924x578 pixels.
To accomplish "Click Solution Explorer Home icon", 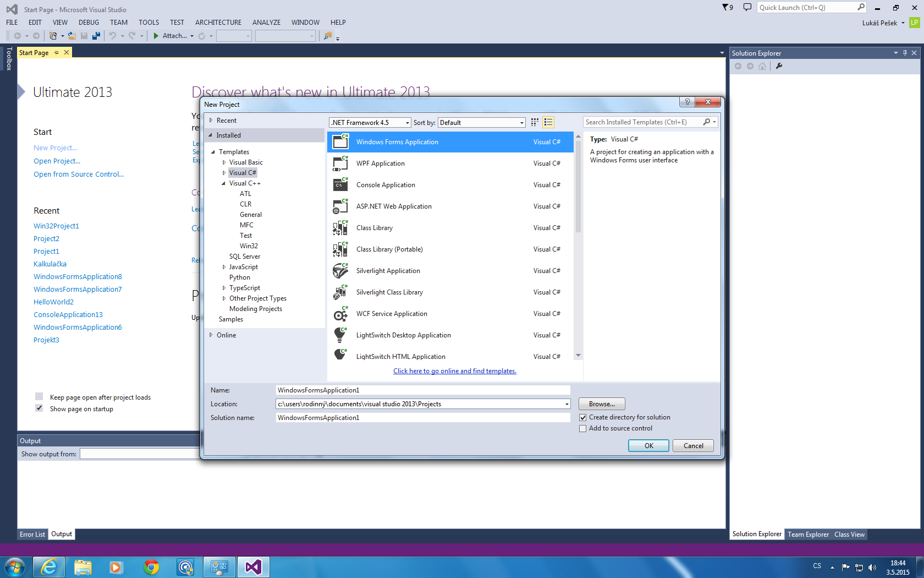I will (762, 66).
